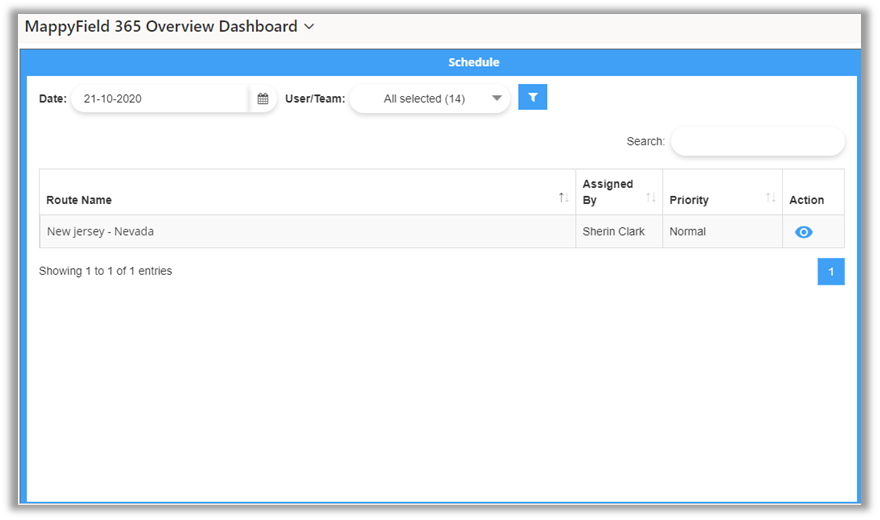Sort by Priority arrows icon
Image resolution: width=880 pixels, height=520 pixels.
coord(770,198)
